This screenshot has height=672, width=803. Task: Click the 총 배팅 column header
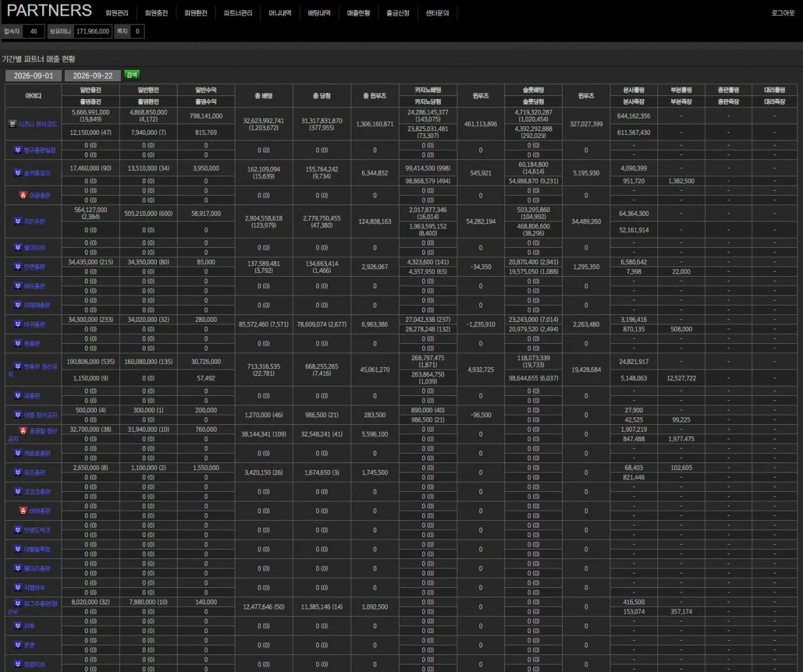263,95
